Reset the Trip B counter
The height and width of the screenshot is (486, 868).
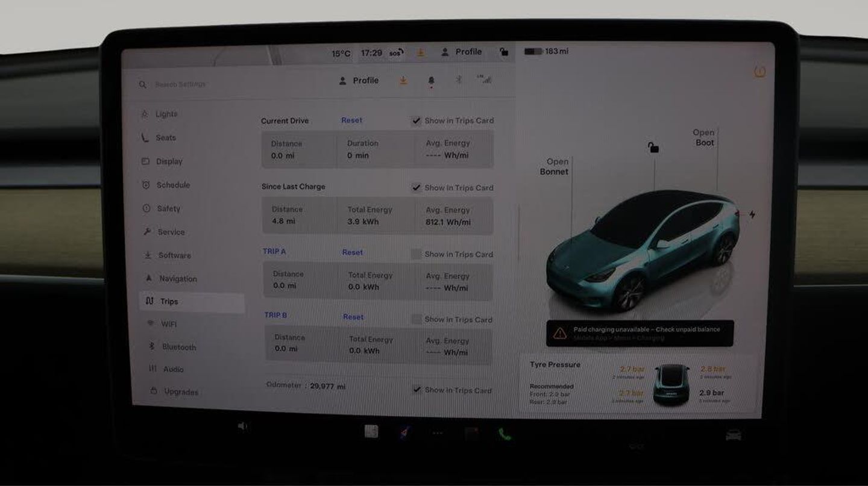[353, 317]
